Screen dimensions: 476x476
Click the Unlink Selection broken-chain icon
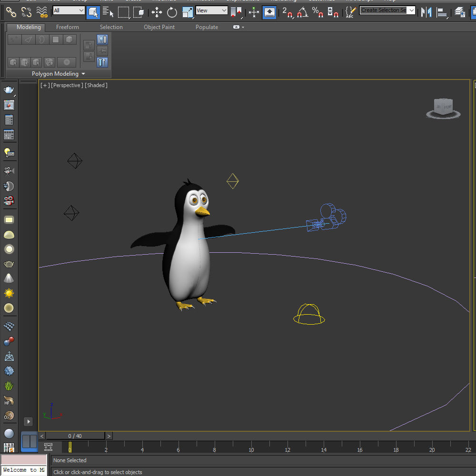click(x=26, y=12)
